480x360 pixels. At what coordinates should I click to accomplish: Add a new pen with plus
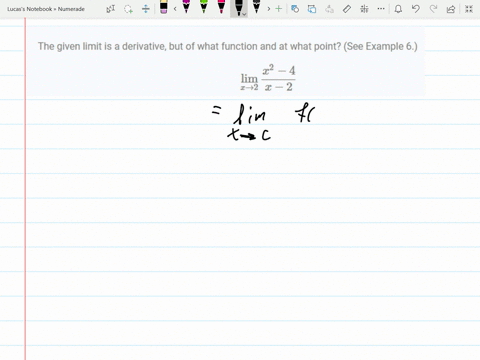point(279,9)
